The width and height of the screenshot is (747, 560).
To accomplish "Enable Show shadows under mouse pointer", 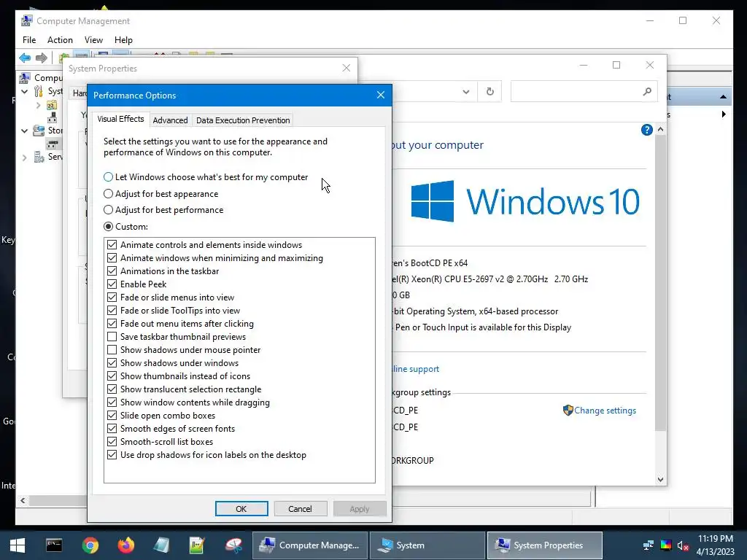I will 112,350.
